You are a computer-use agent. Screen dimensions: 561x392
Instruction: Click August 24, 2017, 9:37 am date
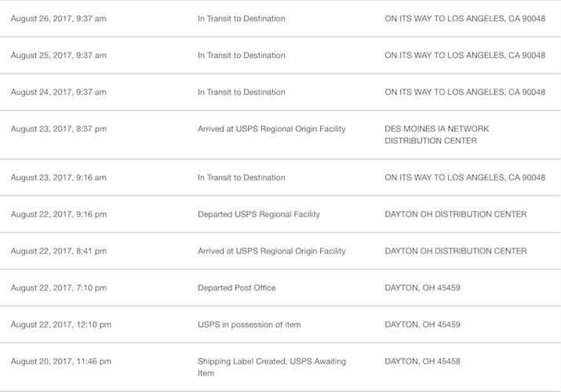point(58,92)
